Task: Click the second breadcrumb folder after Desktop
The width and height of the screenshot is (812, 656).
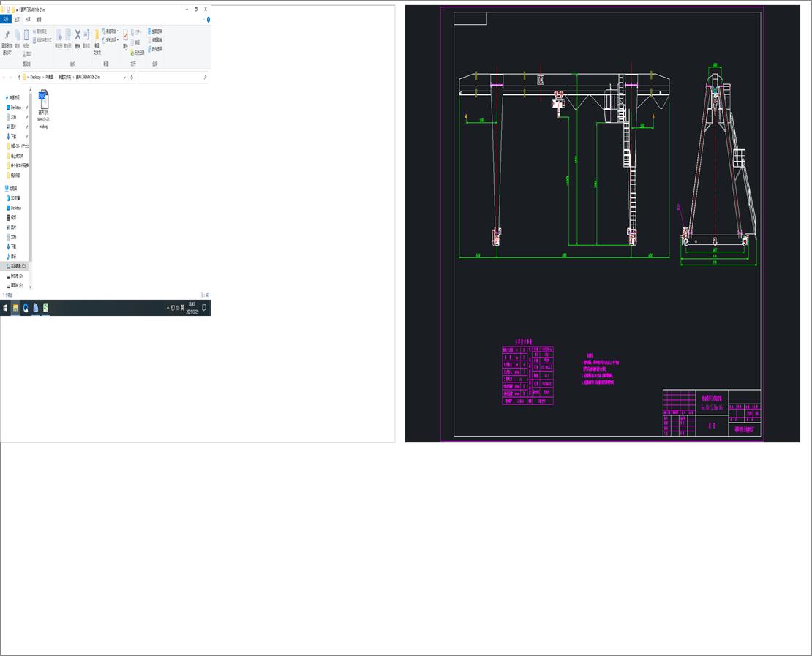Action: tap(49, 77)
